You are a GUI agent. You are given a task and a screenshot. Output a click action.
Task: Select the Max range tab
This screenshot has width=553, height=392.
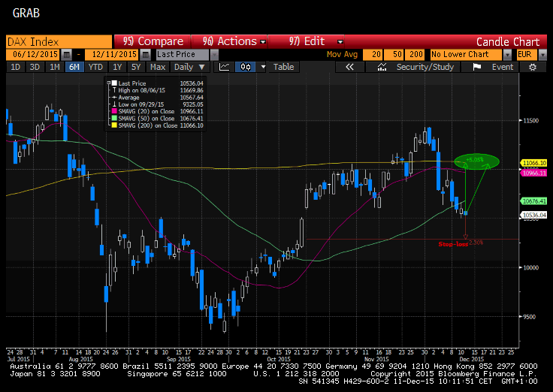pos(158,67)
